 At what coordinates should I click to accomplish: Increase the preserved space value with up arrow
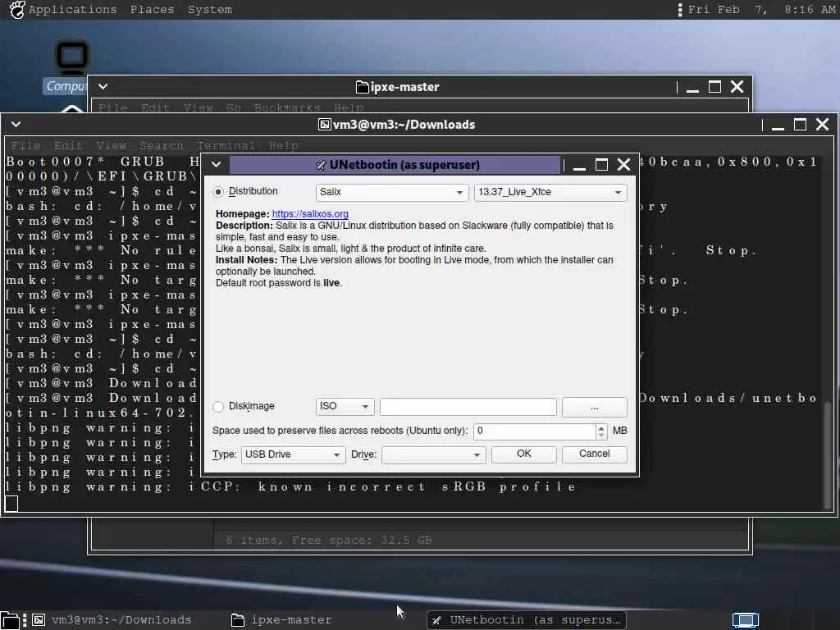pos(601,427)
